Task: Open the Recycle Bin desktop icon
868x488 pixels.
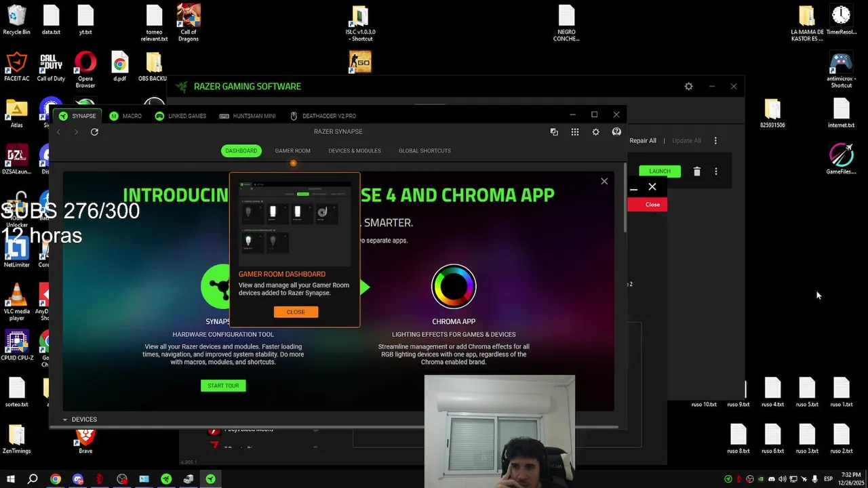Action: [16, 20]
